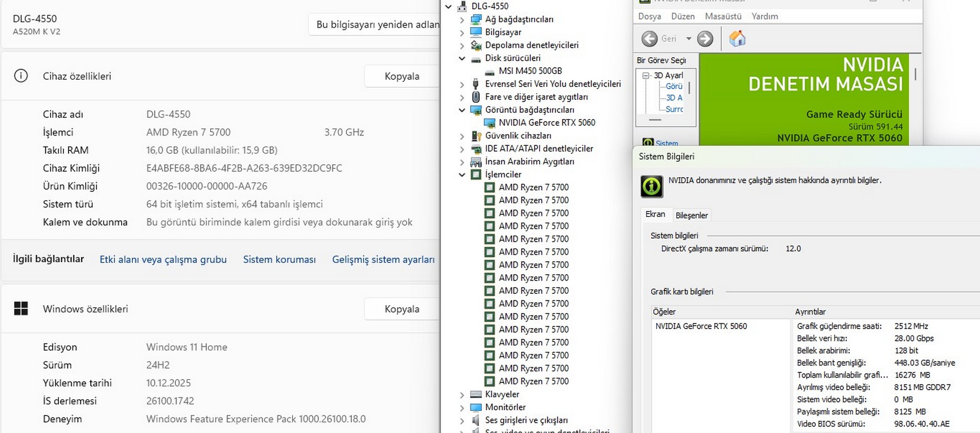Click the Windows logo beside Windows özellikleri
The width and height of the screenshot is (980, 433).
pos(21,309)
